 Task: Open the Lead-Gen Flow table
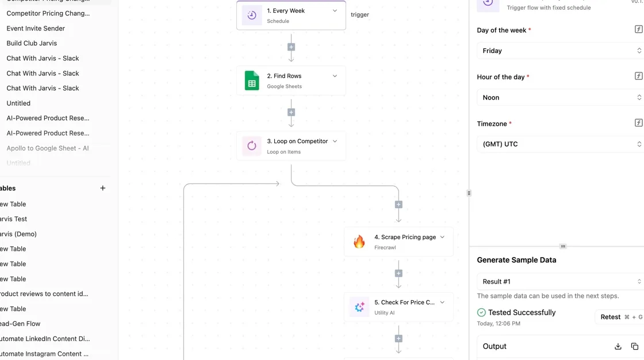[x=20, y=324]
